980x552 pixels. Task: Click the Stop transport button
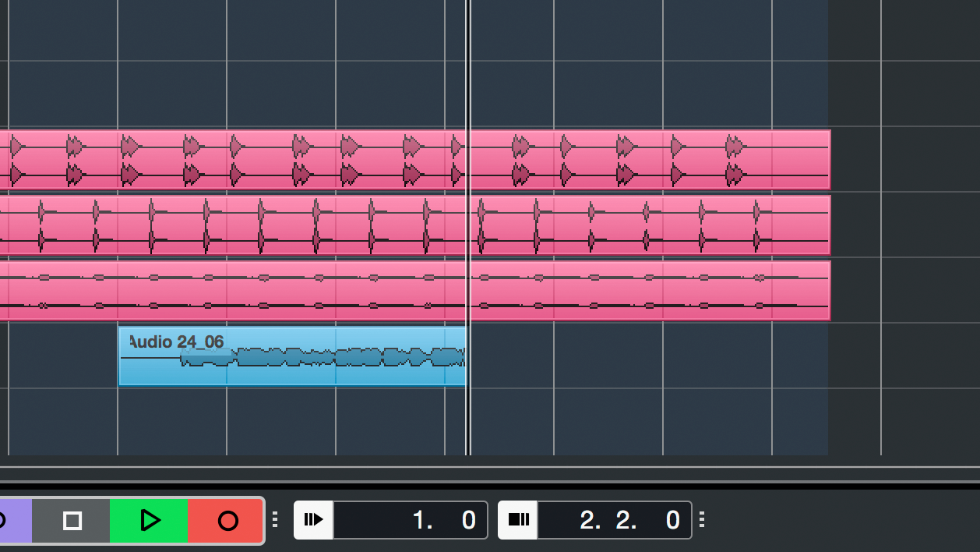[72, 521]
